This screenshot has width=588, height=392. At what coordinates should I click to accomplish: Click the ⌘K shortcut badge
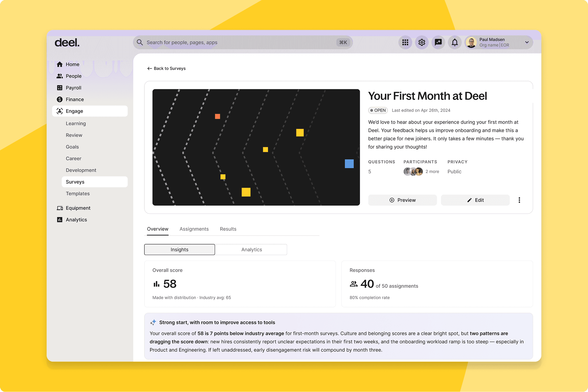pos(343,42)
